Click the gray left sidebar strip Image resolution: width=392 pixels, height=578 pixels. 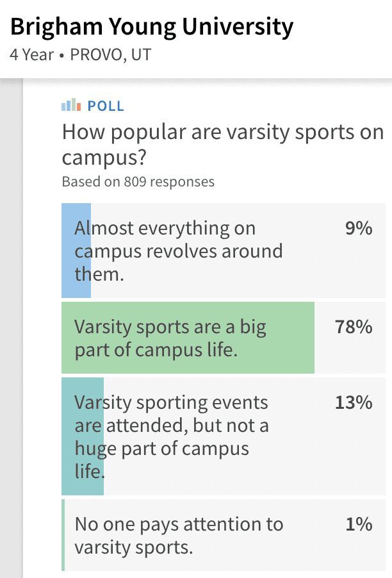click(12, 328)
